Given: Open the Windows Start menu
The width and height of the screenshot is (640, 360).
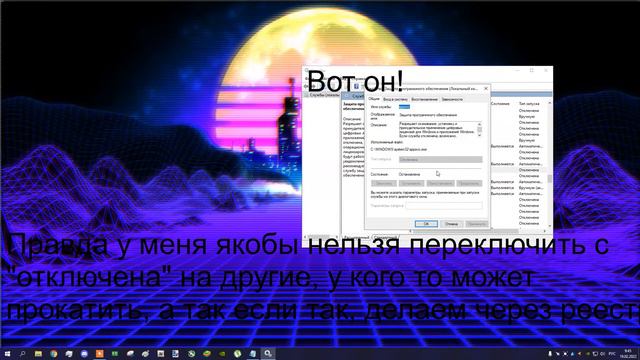Looking at the screenshot, I should coord(7,353).
